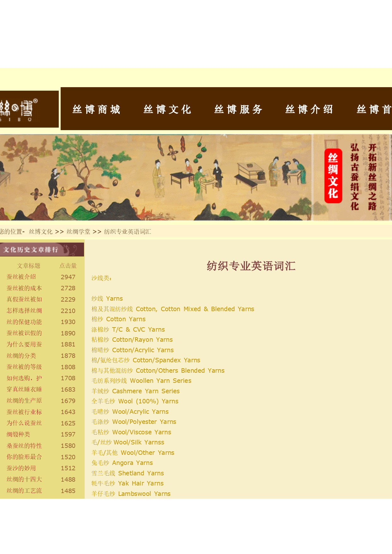Open the article 蚕丝被行业标
The height and width of the screenshot is (554, 392).
24,412
